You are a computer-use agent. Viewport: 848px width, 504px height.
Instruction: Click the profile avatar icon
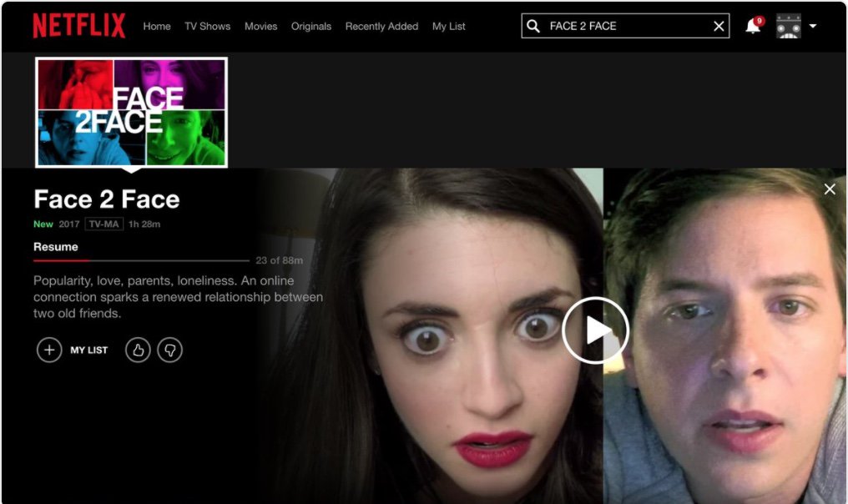(789, 26)
